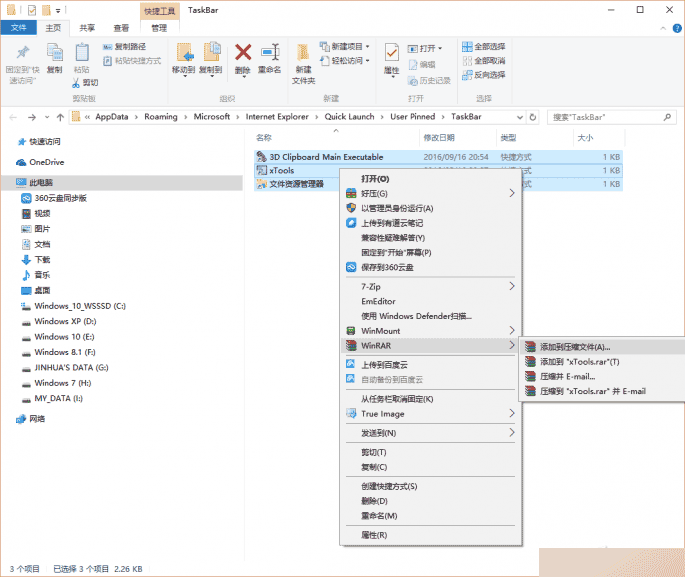The height and width of the screenshot is (577, 685).
Task: Switch to the View ribbon tab
Action: tap(121, 28)
